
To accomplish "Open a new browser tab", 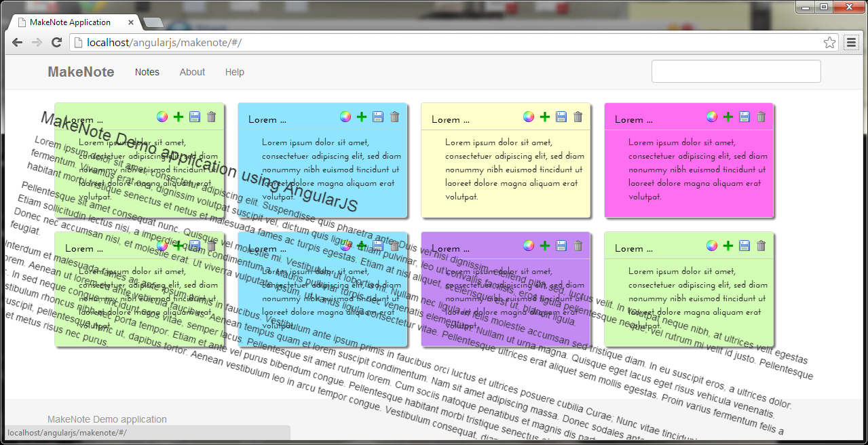I will (x=153, y=22).
